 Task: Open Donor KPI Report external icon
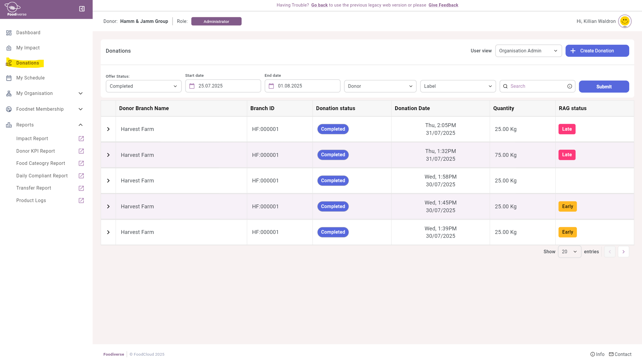(x=81, y=151)
